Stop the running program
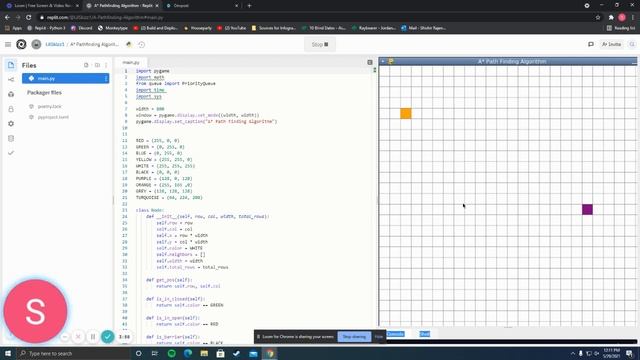Viewport: 640px width, 360px height. point(320,44)
